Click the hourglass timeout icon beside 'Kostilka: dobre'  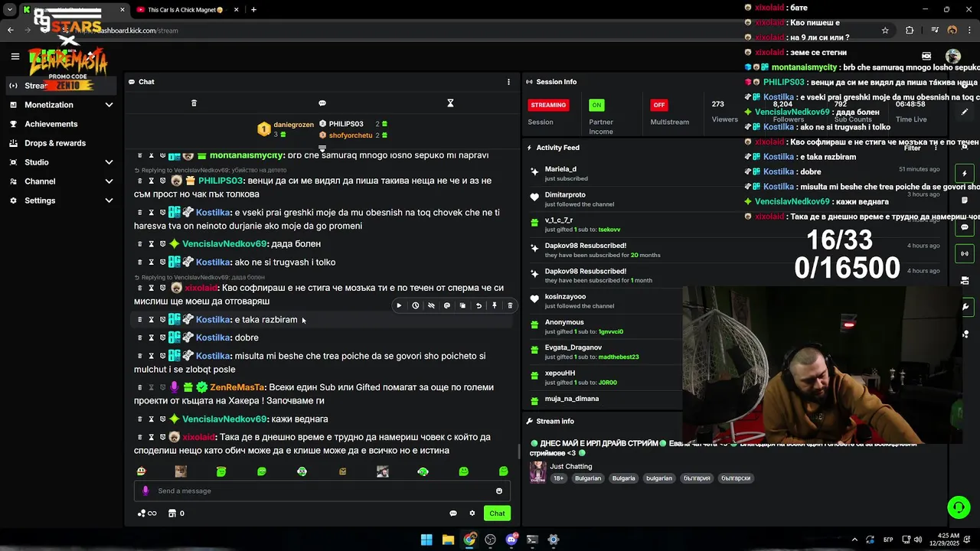click(x=151, y=337)
